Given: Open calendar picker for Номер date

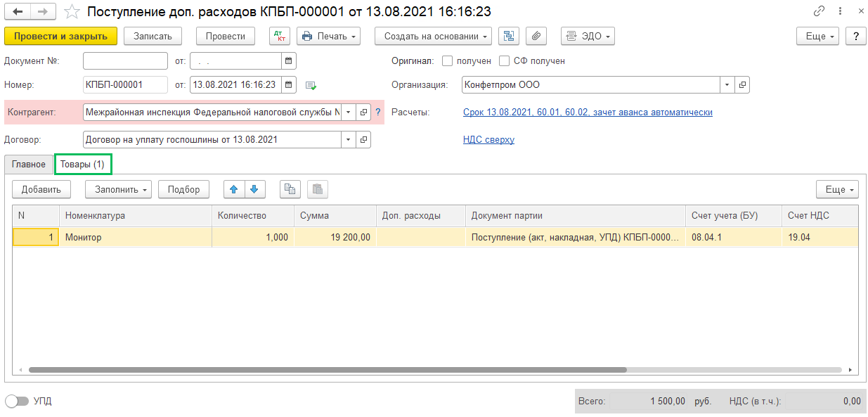Looking at the screenshot, I should click(x=288, y=85).
